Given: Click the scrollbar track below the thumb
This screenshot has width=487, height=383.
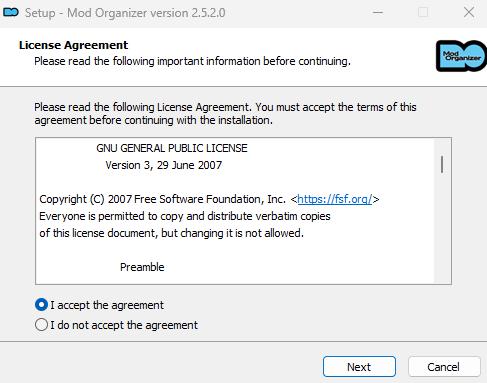Looking at the screenshot, I should pyautogui.click(x=442, y=228).
